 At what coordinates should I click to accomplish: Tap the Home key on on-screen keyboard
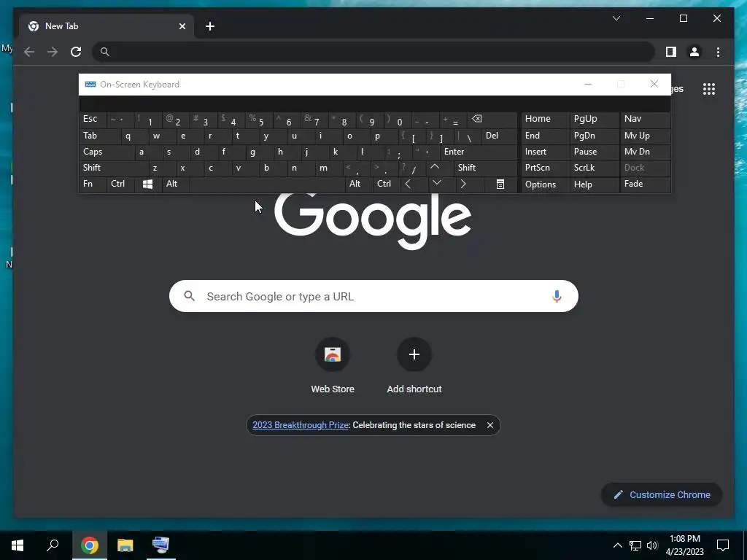click(545, 119)
